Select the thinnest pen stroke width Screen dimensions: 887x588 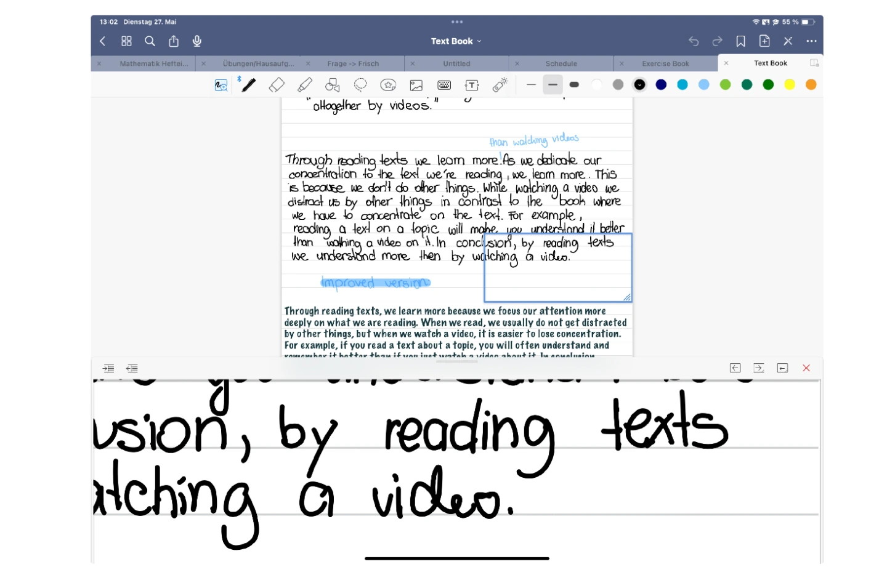click(x=532, y=85)
